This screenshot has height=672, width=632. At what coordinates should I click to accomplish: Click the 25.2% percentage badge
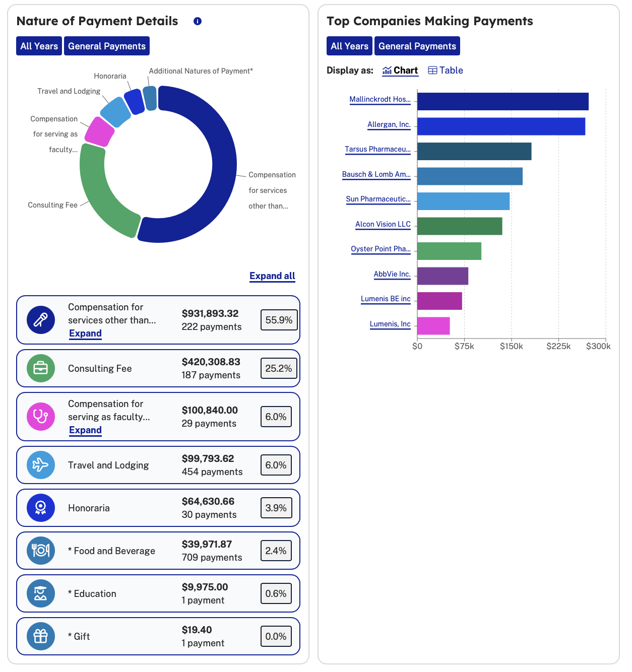(279, 368)
